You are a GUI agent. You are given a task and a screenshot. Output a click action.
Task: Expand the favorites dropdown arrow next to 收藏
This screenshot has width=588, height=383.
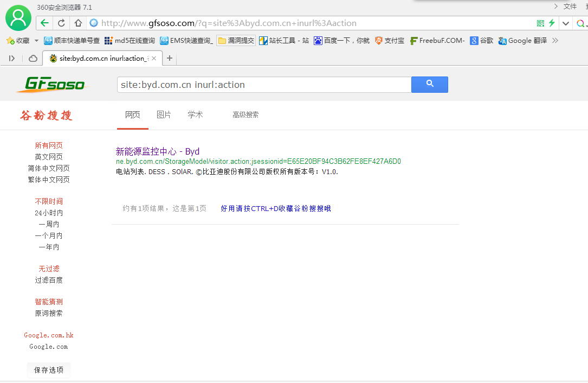(x=36, y=41)
